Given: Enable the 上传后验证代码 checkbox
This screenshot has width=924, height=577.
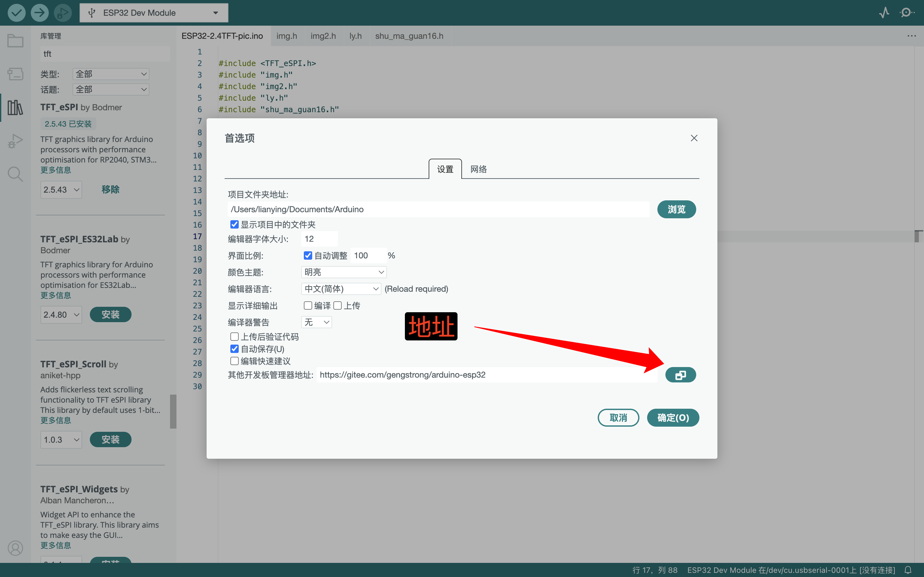Looking at the screenshot, I should point(235,337).
